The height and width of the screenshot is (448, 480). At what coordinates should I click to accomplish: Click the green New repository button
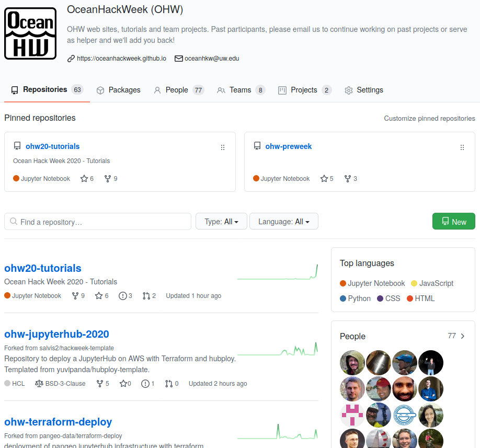pyautogui.click(x=454, y=221)
